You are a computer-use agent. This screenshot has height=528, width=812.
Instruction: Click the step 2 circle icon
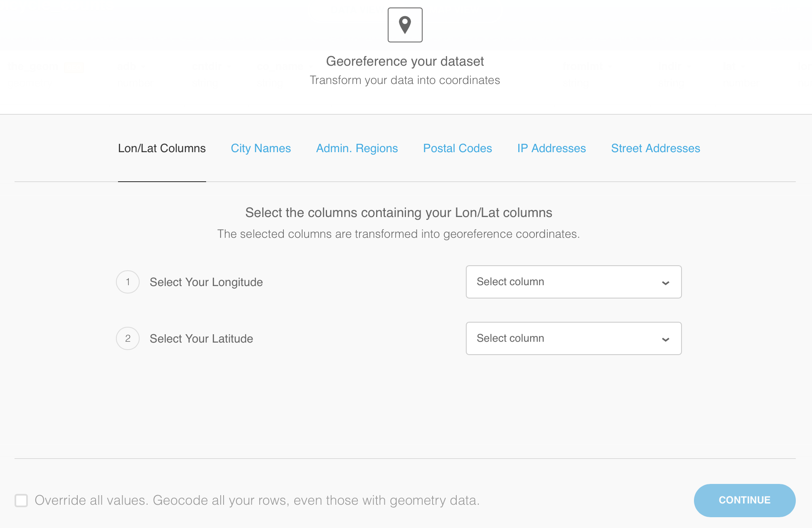(128, 338)
